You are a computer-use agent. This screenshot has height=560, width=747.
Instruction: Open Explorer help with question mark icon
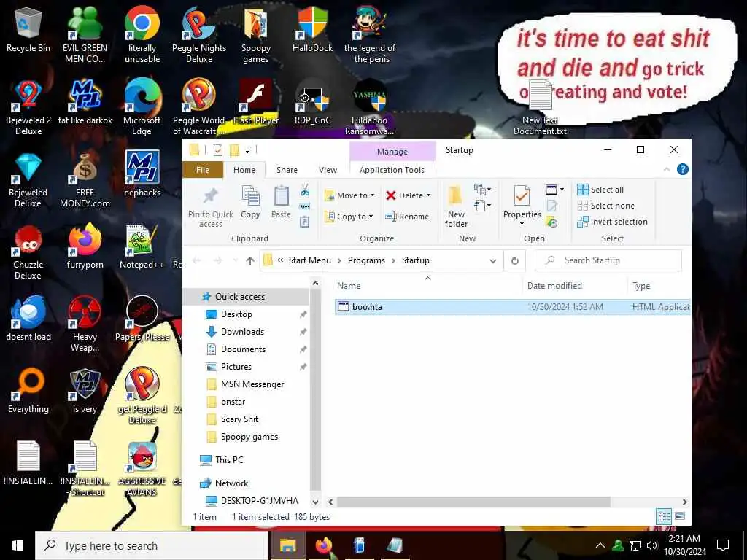coord(682,169)
